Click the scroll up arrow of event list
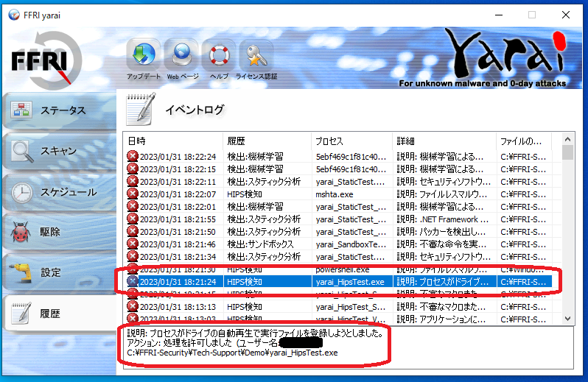This screenshot has height=382, width=588. [568, 139]
